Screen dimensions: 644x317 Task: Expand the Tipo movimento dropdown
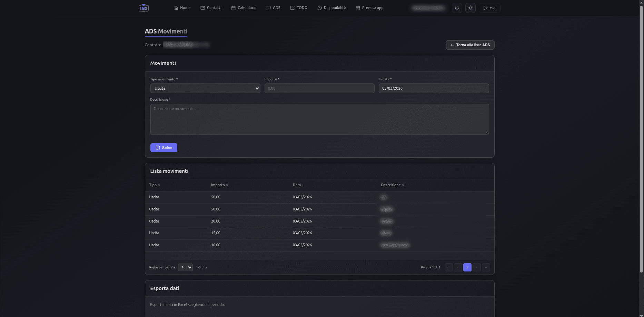click(205, 88)
